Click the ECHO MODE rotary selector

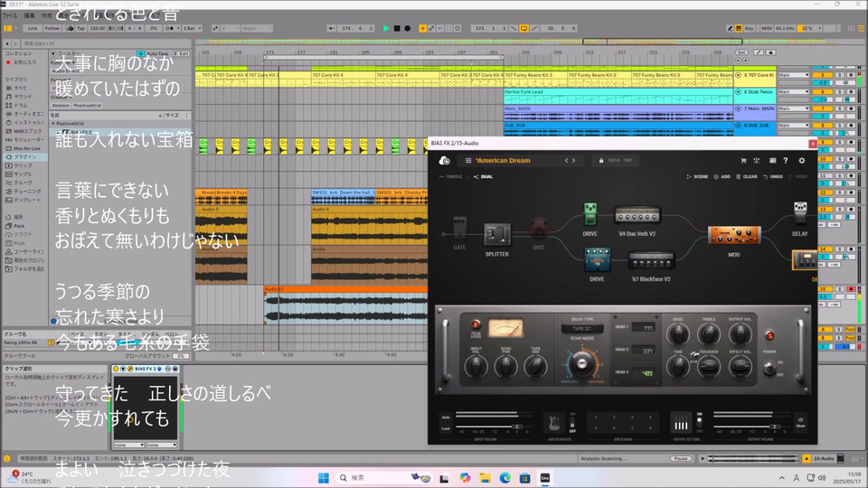[x=581, y=363]
